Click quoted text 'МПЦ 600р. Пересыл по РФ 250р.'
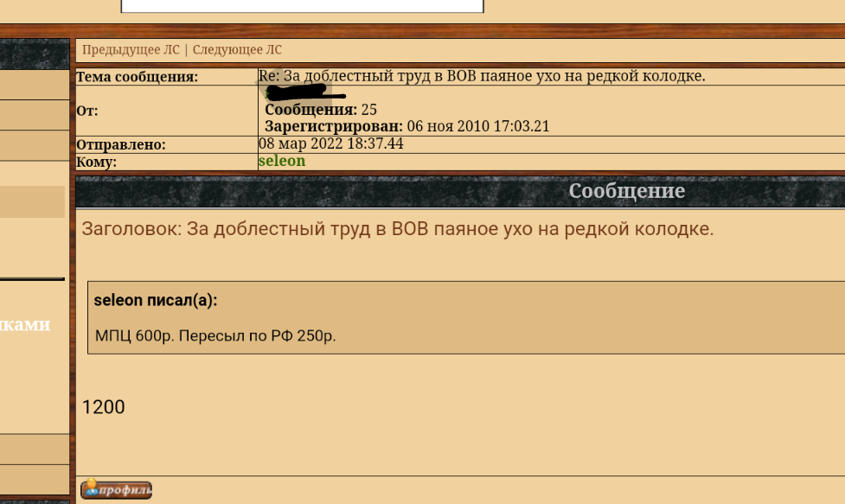 click(215, 335)
